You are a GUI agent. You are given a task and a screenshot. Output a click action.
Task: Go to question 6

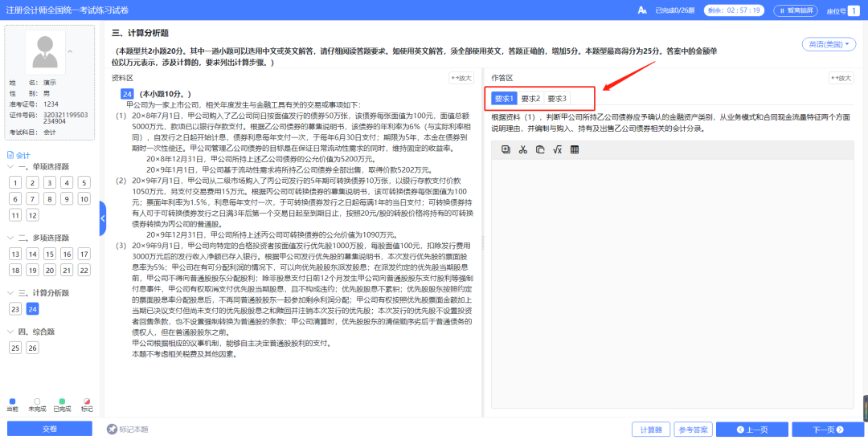(15, 199)
